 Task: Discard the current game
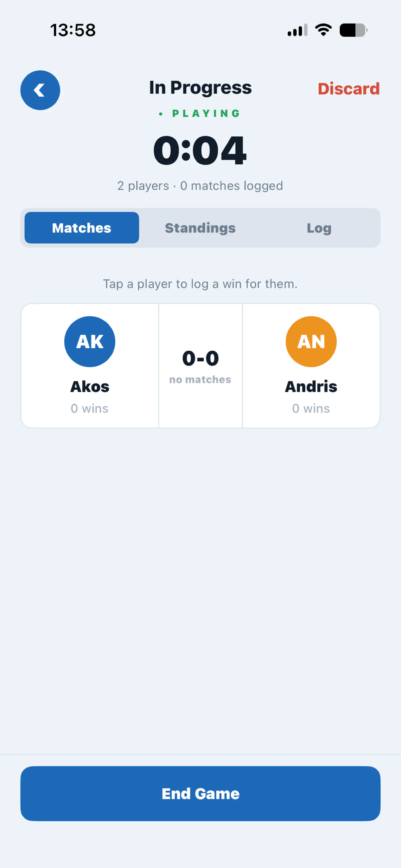tap(349, 89)
